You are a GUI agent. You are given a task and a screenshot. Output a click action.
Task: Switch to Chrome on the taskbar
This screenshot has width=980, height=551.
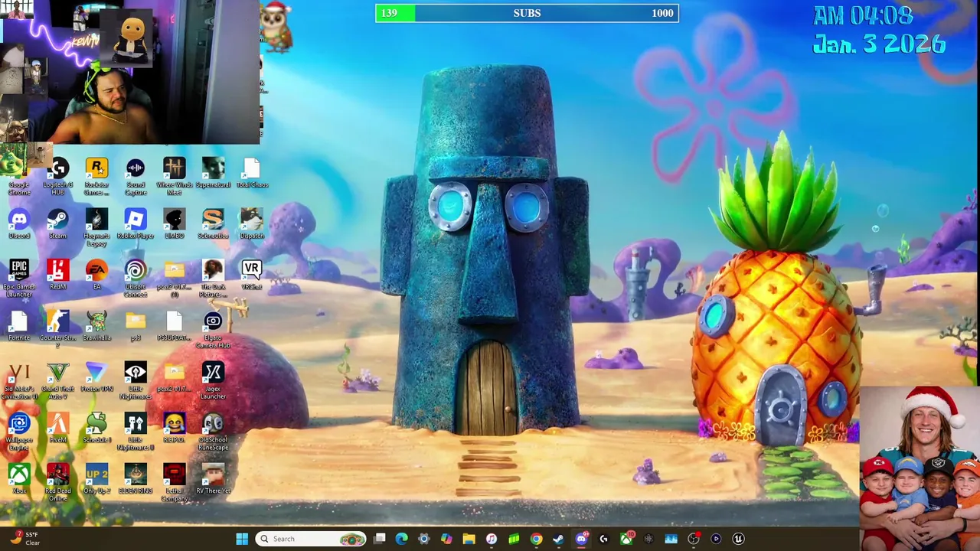tap(536, 539)
